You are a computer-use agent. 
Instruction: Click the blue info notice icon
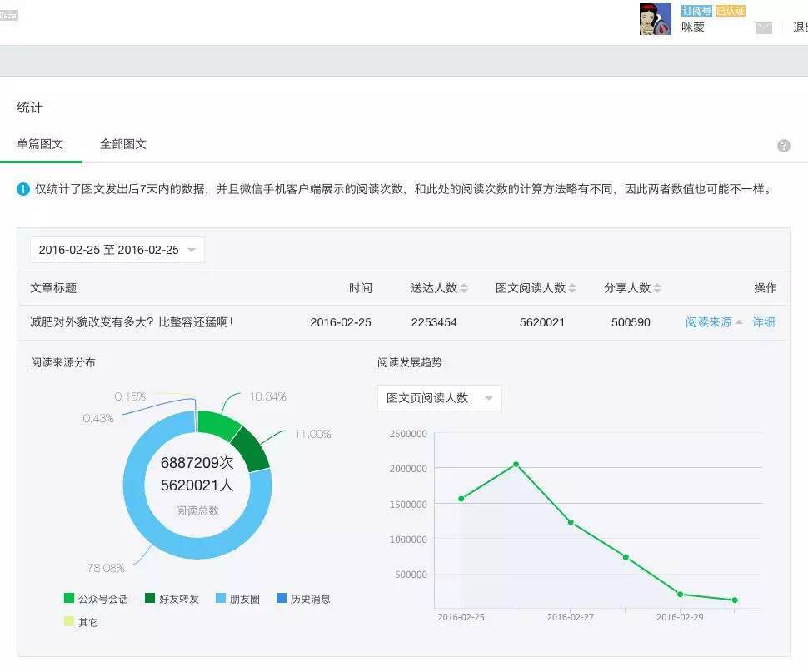[23, 189]
